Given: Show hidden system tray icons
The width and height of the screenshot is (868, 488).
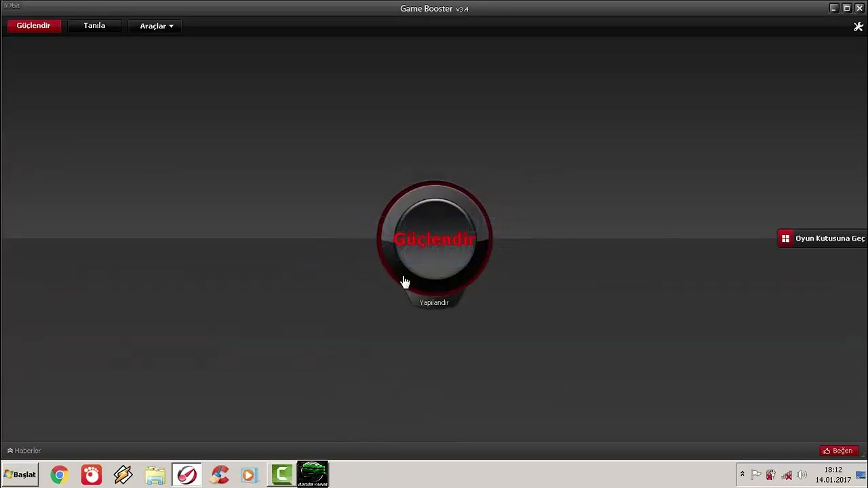Looking at the screenshot, I should 742,474.
